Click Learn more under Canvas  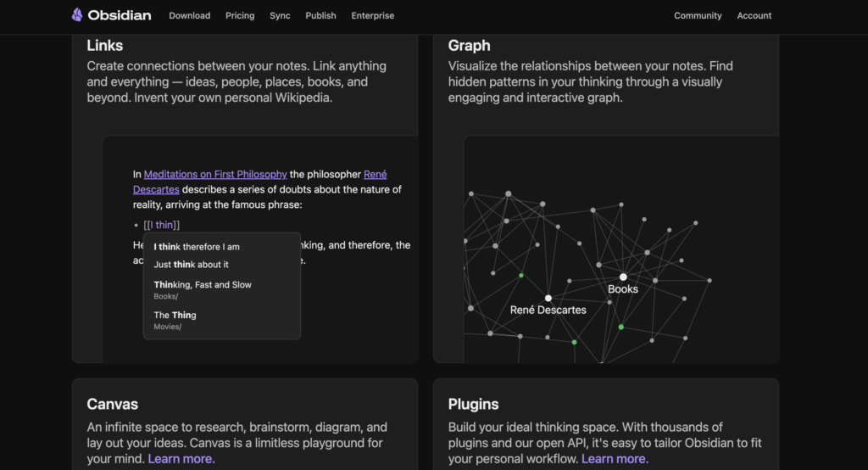[x=181, y=459]
